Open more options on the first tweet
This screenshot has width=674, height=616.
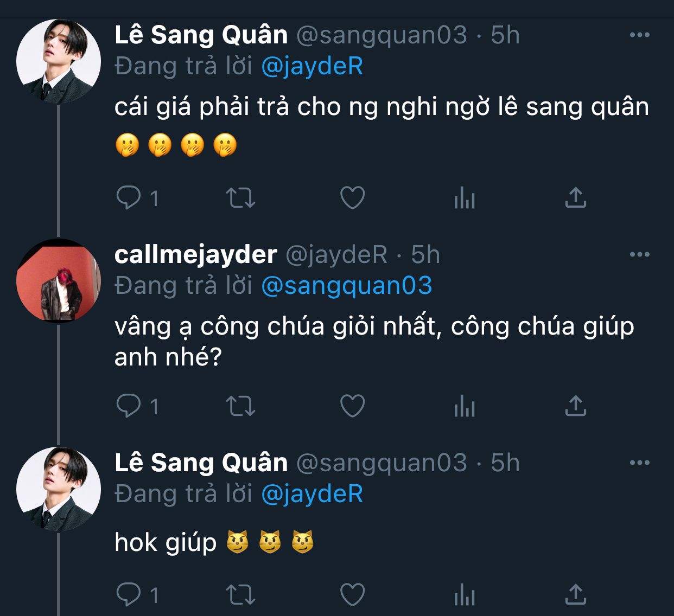click(639, 35)
